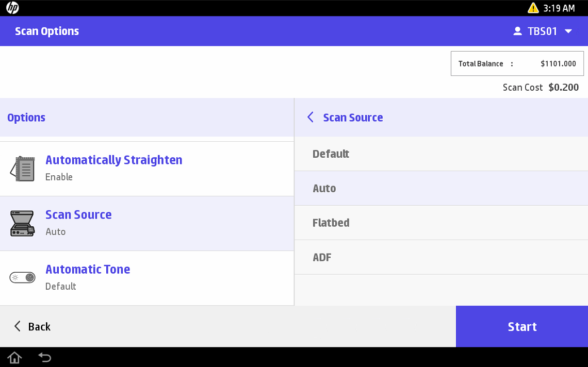The width and height of the screenshot is (588, 367).
Task: Click the Scan Source scanner icon
Action: pos(23,223)
